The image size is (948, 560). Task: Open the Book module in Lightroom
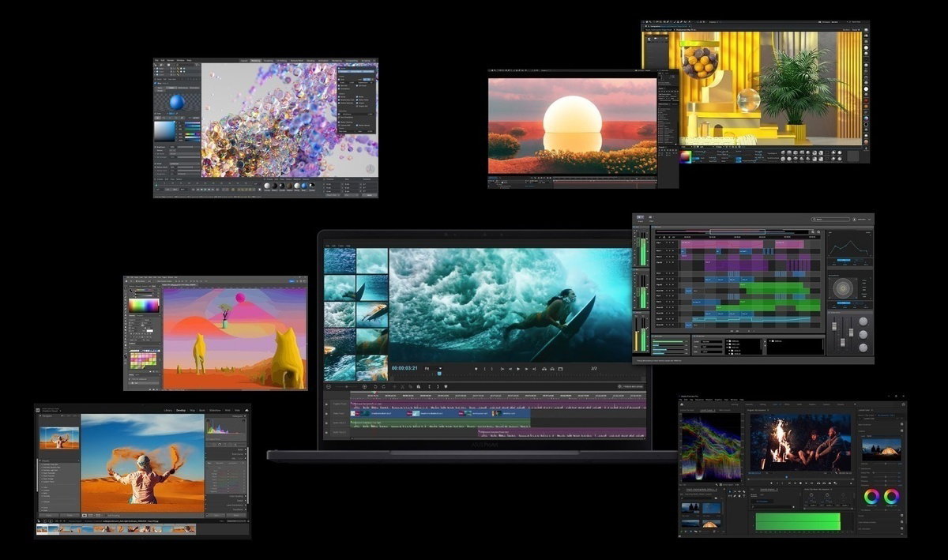pyautogui.click(x=202, y=411)
